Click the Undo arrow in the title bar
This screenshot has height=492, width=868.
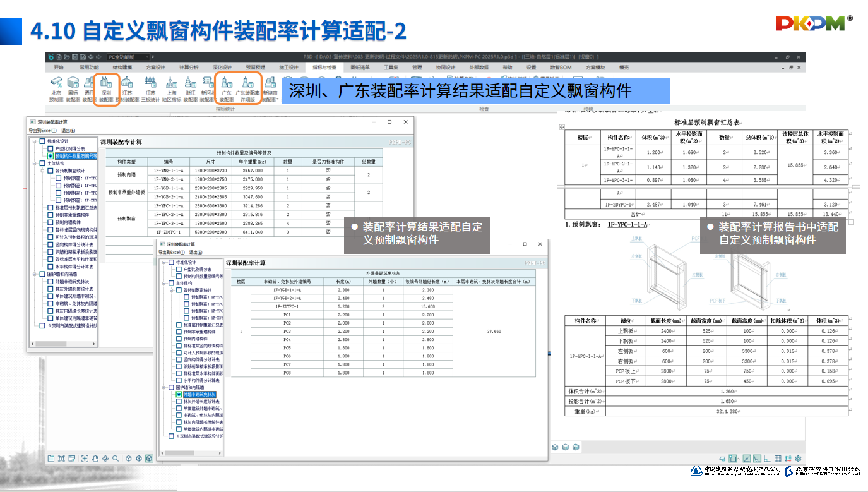coord(92,57)
